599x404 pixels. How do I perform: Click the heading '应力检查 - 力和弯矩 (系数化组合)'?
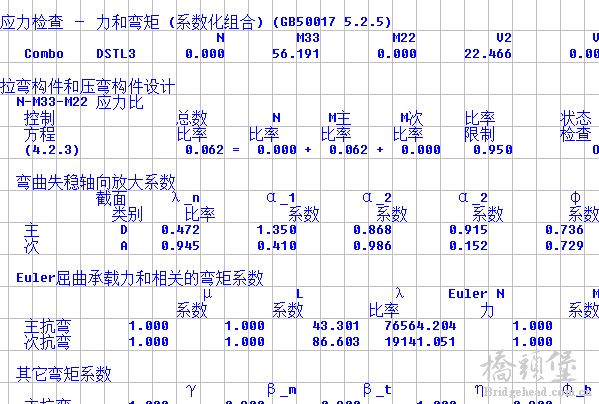(132, 23)
